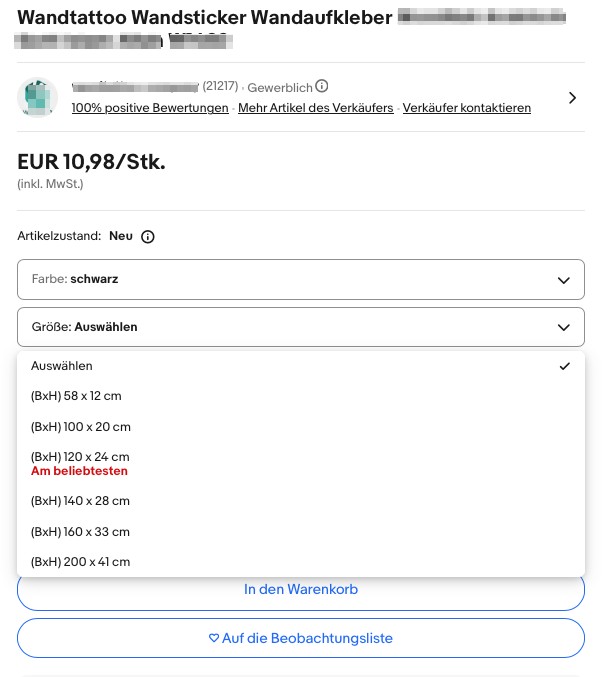Open Mehr Artikel des Verkäufers link
The width and height of the screenshot is (608, 677).
pyautogui.click(x=315, y=108)
